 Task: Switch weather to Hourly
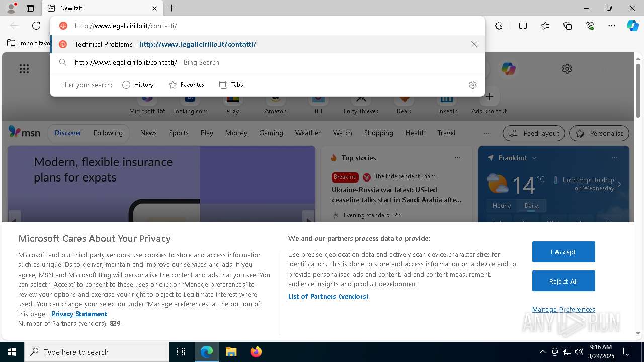(502, 206)
